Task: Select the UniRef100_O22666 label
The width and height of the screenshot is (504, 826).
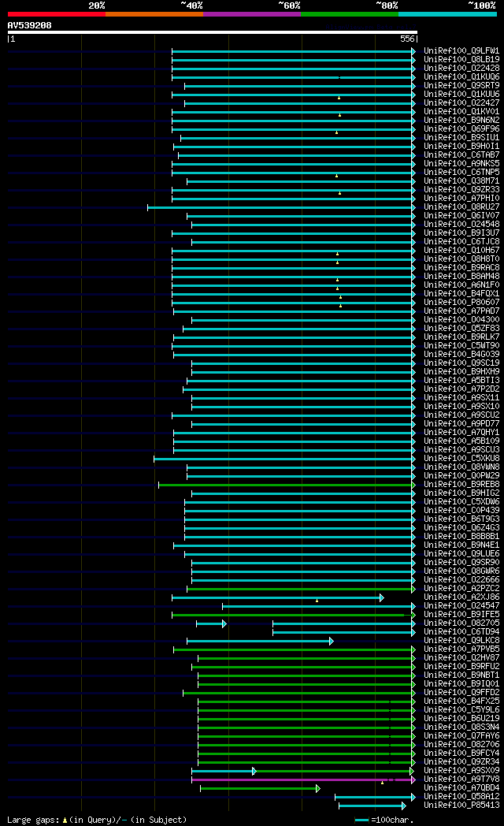Action: [461, 580]
